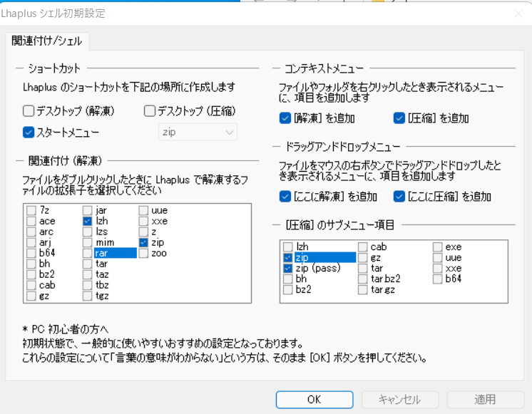Check uue in 圧縮 submenu list
Screen dimensions: 532x414
tap(438, 258)
